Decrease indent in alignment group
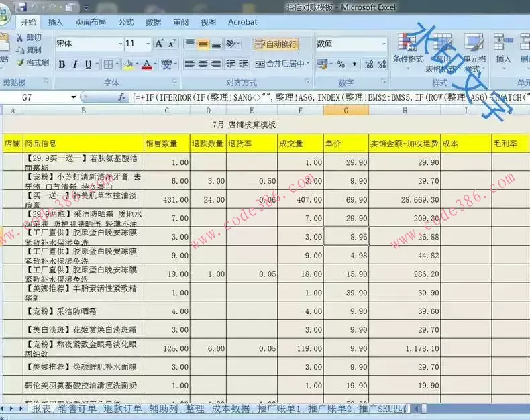The width and height of the screenshot is (530, 420). pos(231,64)
